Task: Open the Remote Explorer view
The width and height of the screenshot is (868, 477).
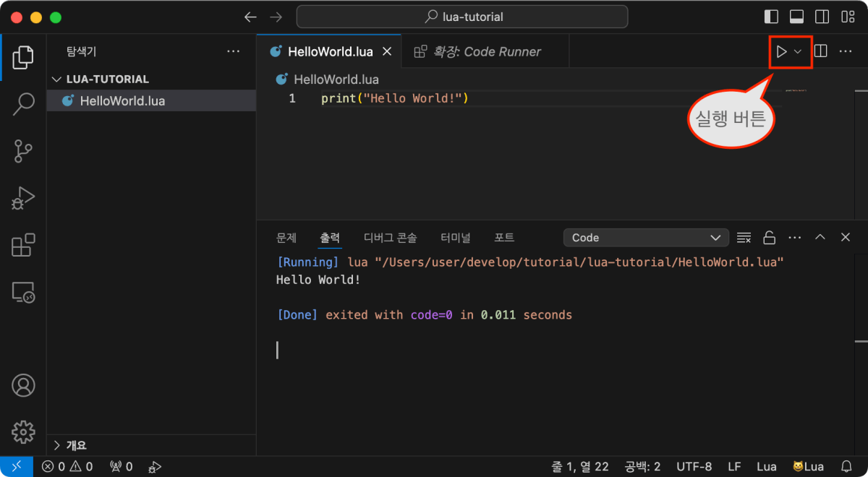Action: pos(23,292)
